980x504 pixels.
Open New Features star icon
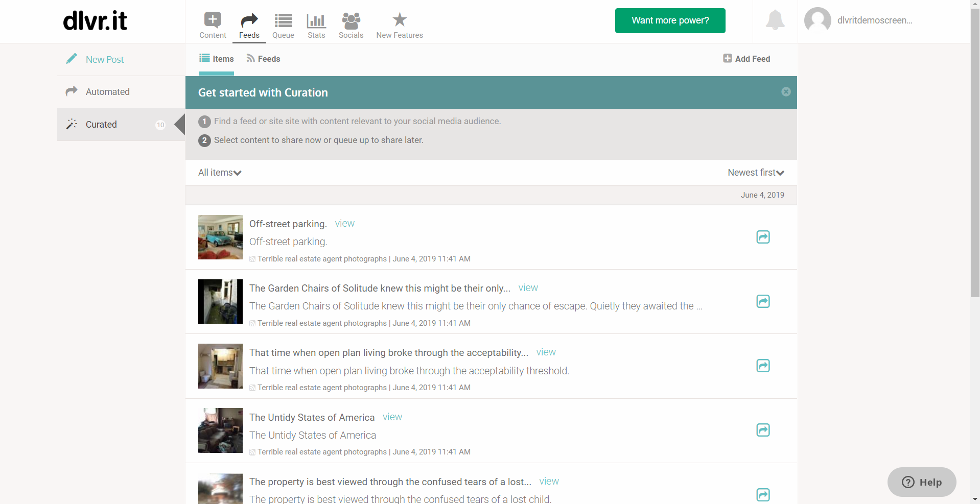pos(400,20)
